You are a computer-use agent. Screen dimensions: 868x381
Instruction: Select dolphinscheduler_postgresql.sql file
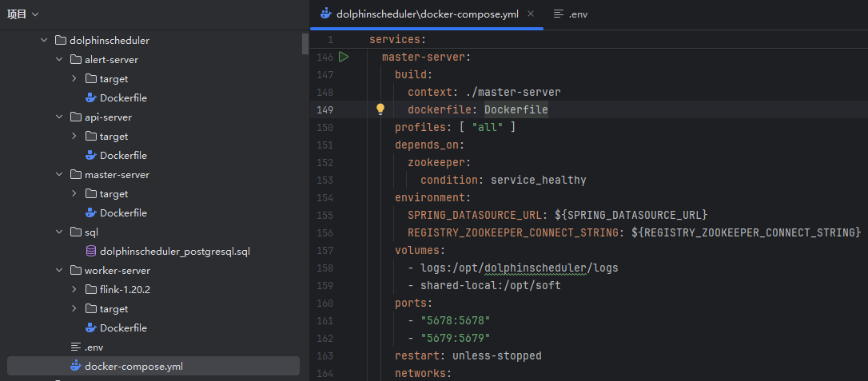tap(175, 252)
